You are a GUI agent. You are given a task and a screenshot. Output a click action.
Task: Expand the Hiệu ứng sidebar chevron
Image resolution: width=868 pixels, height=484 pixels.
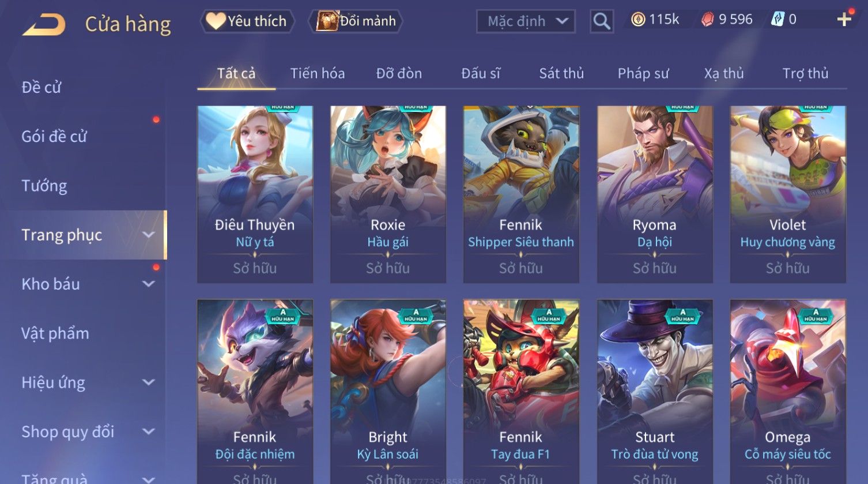point(149,382)
